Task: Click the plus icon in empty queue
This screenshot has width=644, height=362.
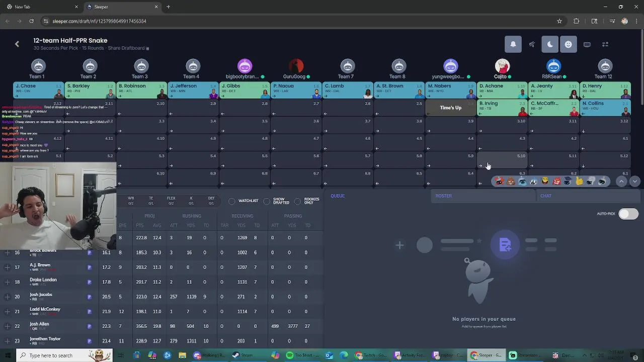Action: (399, 245)
